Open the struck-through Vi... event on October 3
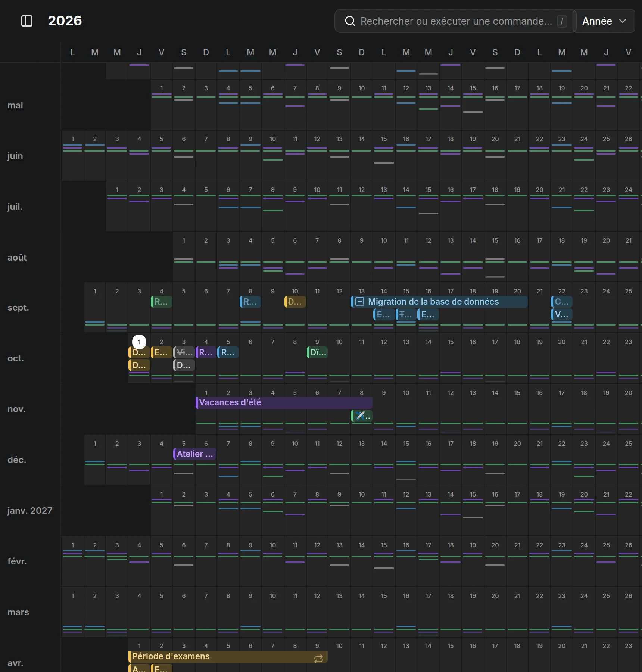Image resolution: width=642 pixels, height=672 pixels. [184, 352]
